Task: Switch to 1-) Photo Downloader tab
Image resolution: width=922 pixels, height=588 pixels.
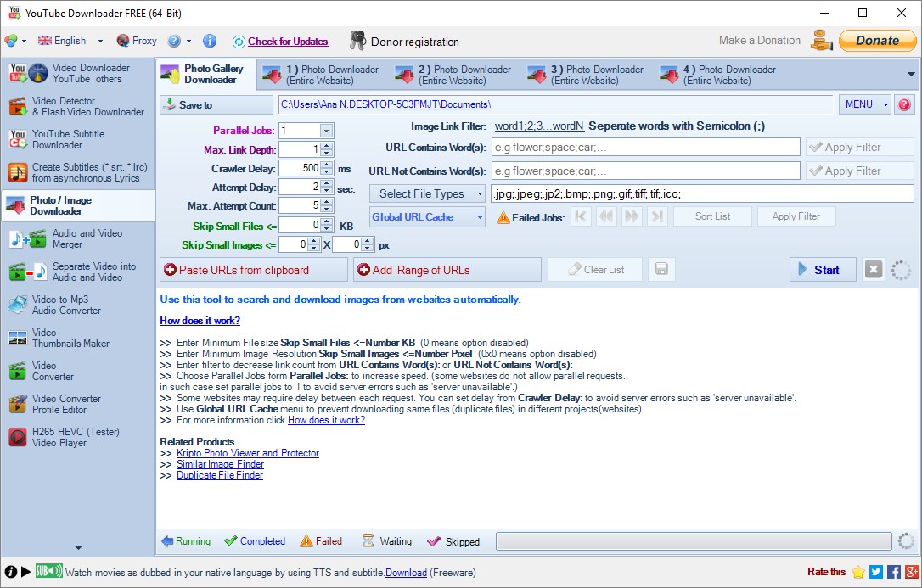Action: coord(323,75)
